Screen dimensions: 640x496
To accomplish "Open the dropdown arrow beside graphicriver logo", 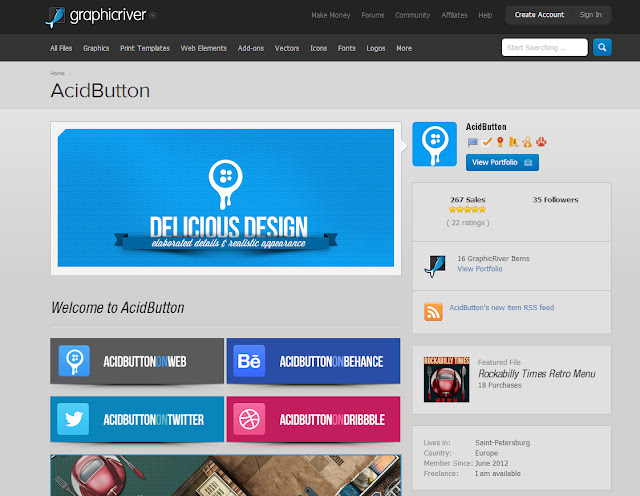I will 153,16.
